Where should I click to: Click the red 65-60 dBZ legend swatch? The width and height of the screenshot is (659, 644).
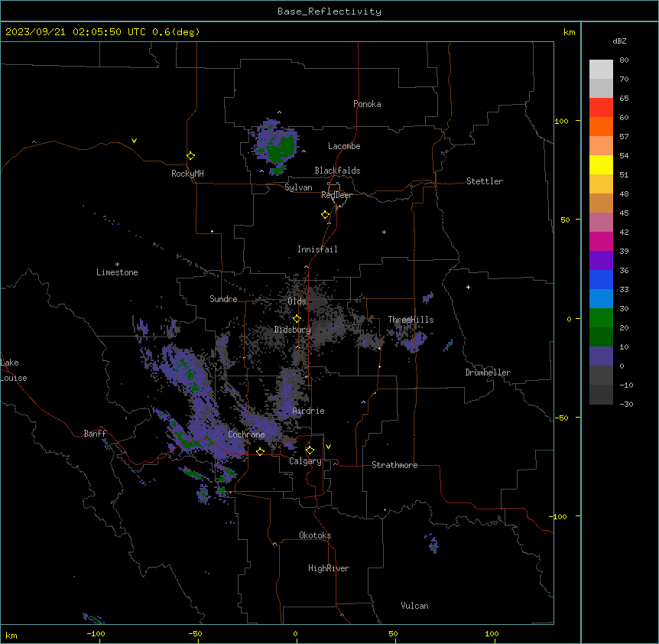pos(601,107)
